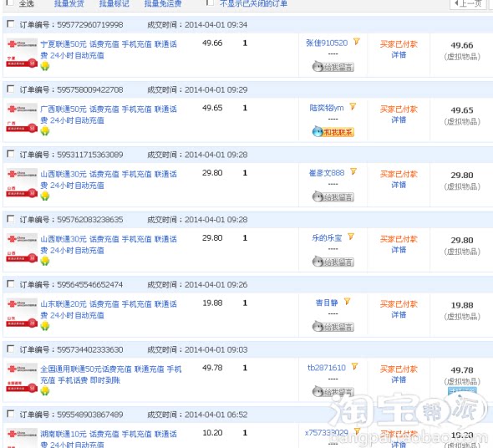Open buyer profile tb2871610
The height and width of the screenshot is (448, 493).
pos(327,368)
